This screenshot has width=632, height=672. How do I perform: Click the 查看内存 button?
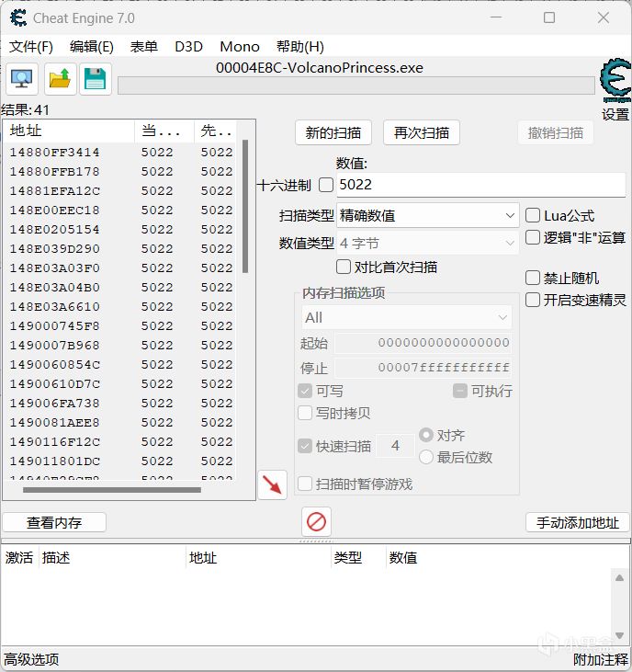click(54, 522)
